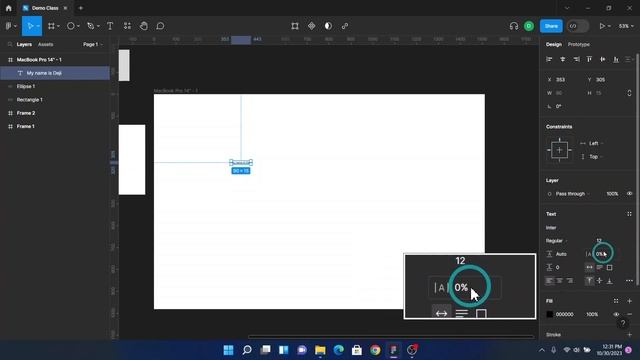This screenshot has height=360, width=640.
Task: Toggle layer visibility eye in Layer section
Action: pos(629,194)
